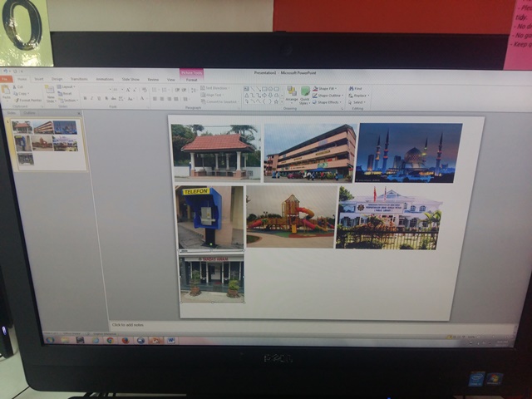Switch to the Design tab
This screenshot has width=532, height=399.
click(57, 79)
